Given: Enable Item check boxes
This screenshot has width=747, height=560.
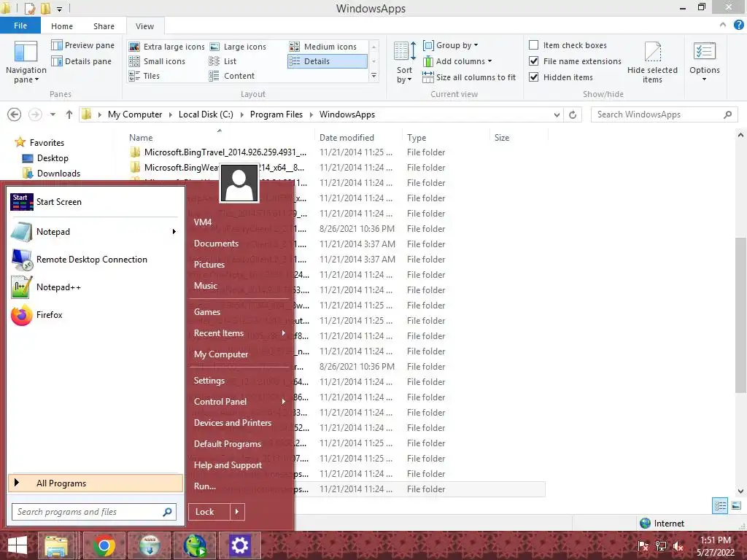Looking at the screenshot, I should [534, 44].
